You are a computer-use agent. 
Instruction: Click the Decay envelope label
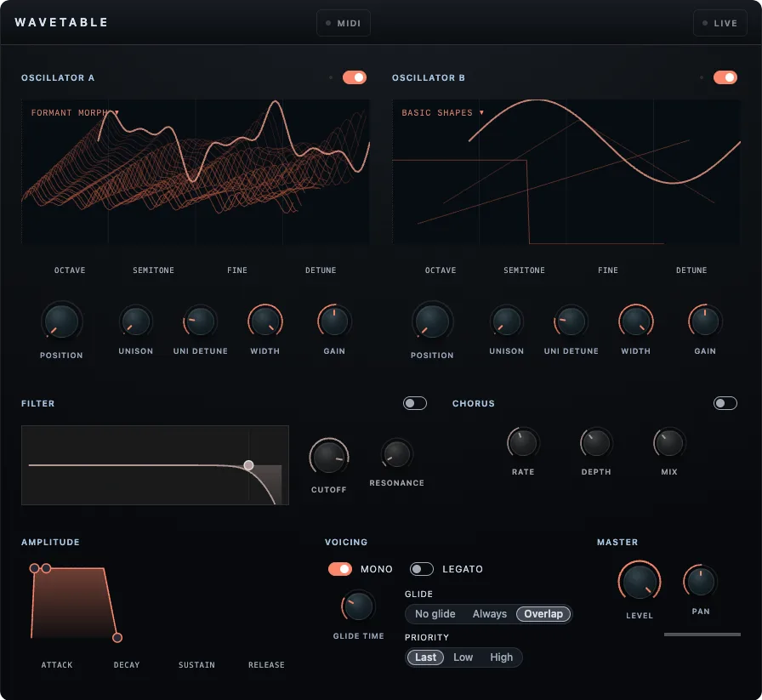[127, 664]
